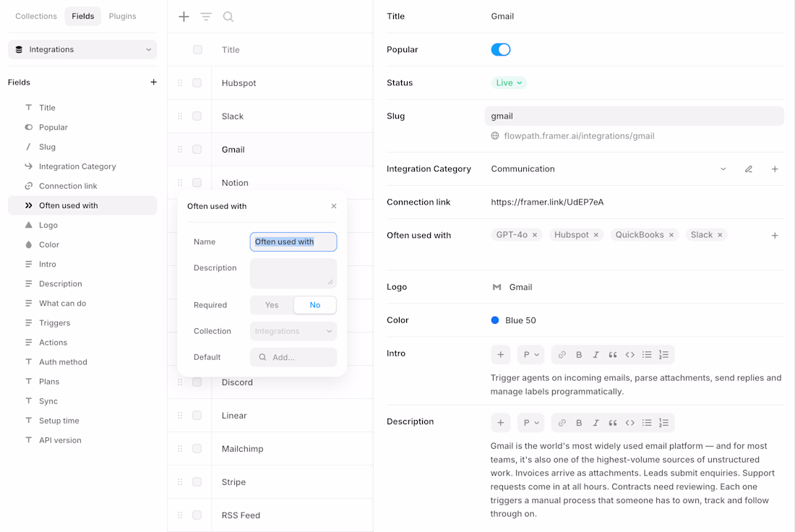Click the Default Add... search field

point(293,357)
